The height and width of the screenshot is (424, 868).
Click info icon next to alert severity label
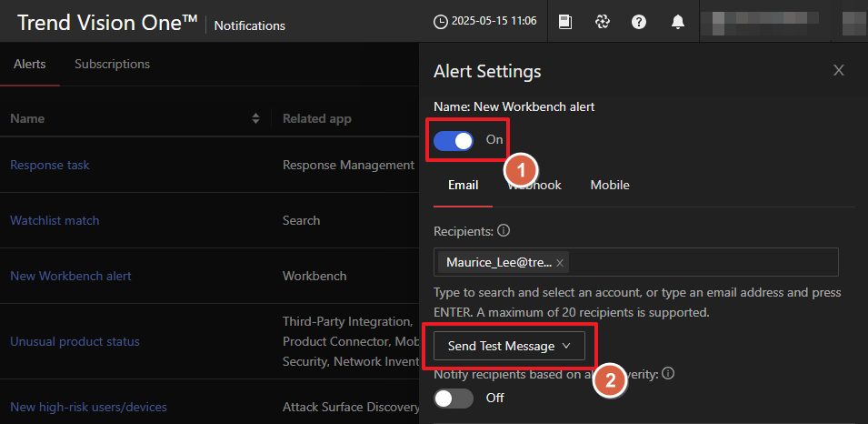668,373
